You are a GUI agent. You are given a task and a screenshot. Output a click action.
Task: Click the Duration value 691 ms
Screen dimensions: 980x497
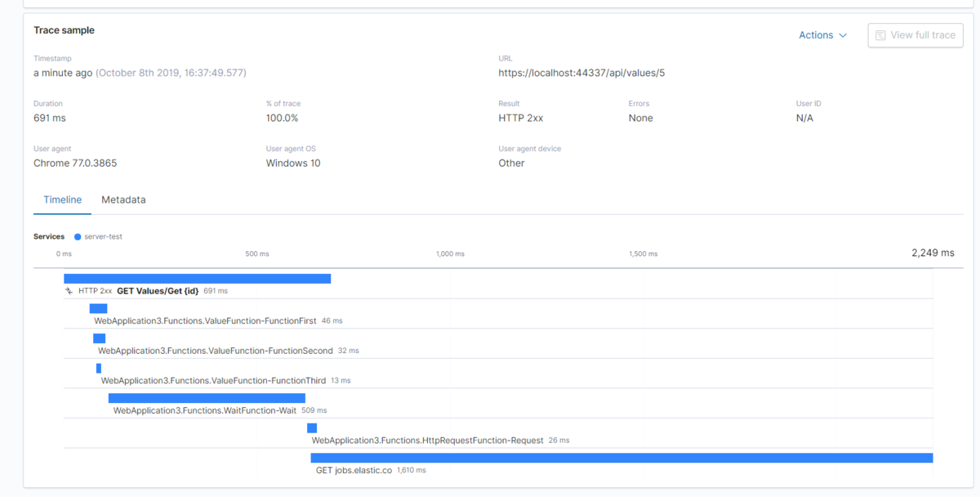click(50, 118)
